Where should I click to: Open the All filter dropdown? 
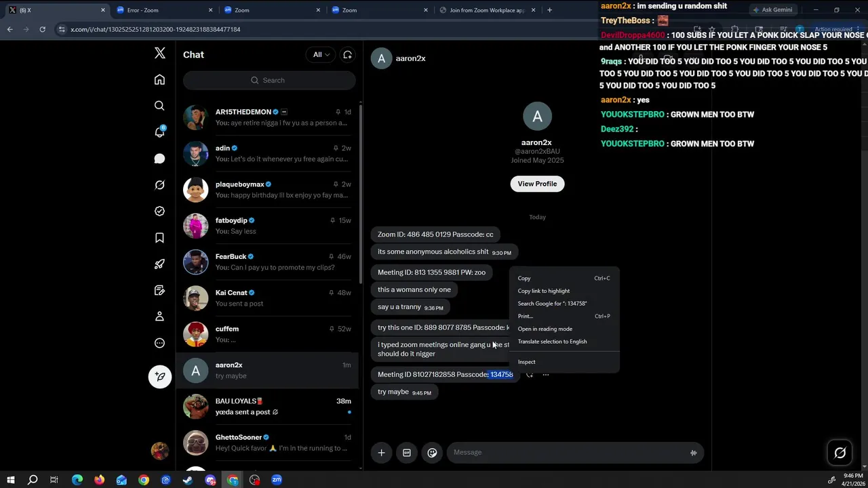tap(321, 55)
